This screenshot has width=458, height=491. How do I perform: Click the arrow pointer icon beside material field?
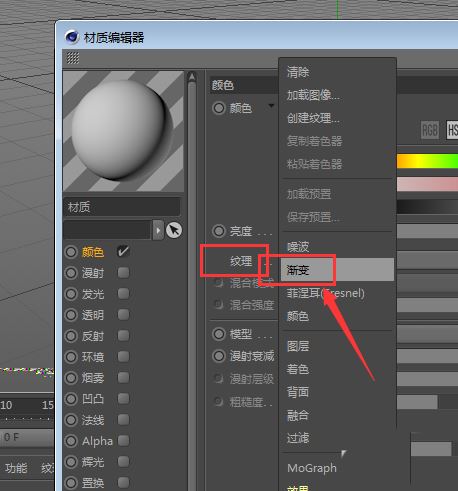click(x=174, y=230)
